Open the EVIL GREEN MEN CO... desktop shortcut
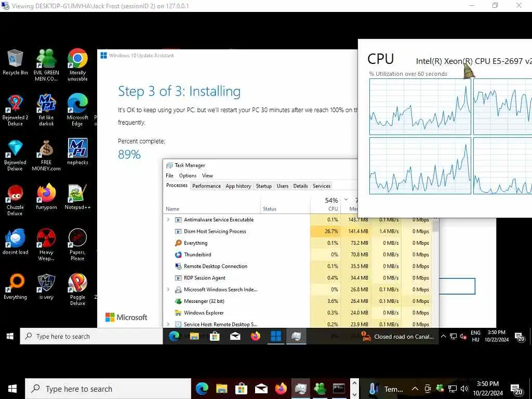 coord(46,65)
